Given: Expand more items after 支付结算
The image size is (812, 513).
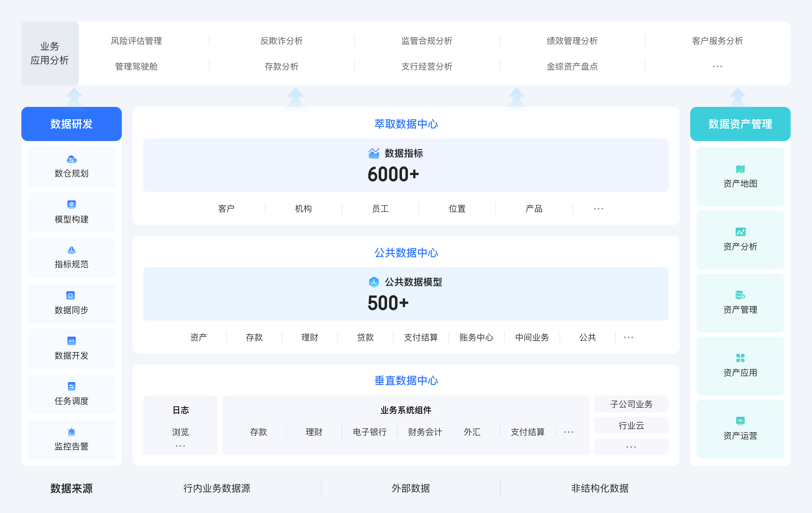Looking at the screenshot, I should coord(569,432).
